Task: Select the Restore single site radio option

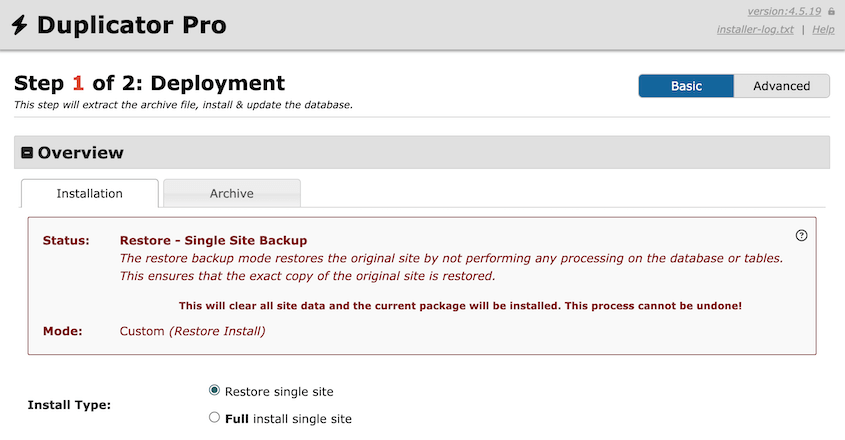Action: point(214,390)
